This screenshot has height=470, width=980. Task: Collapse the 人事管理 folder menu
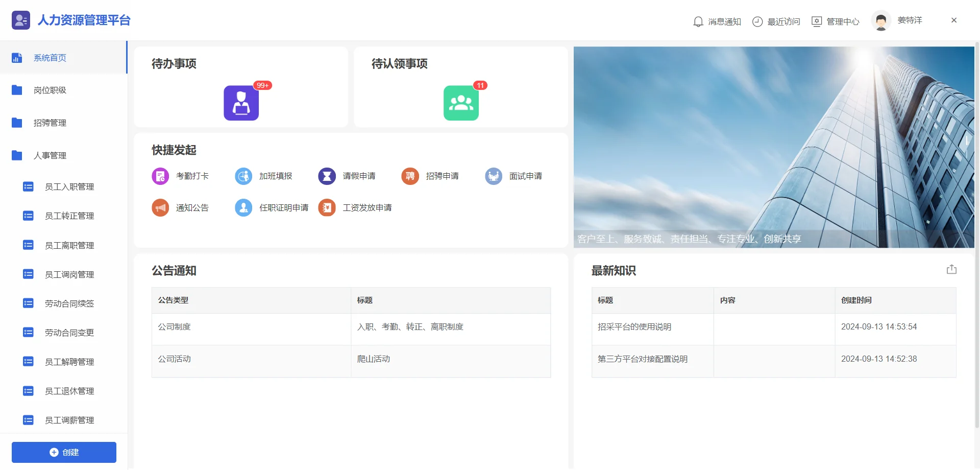tap(63, 156)
